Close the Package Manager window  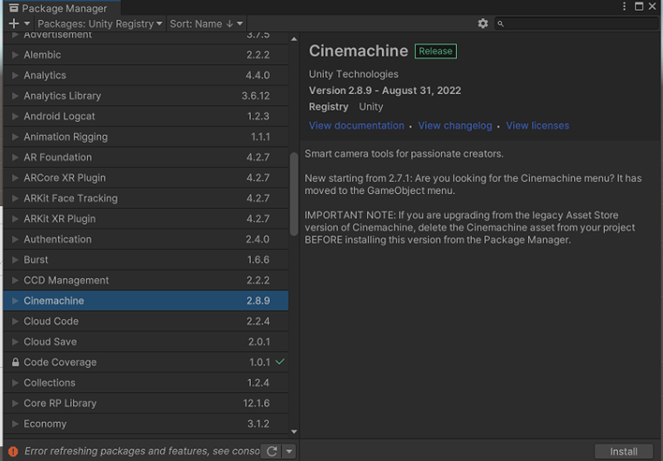tap(652, 6)
